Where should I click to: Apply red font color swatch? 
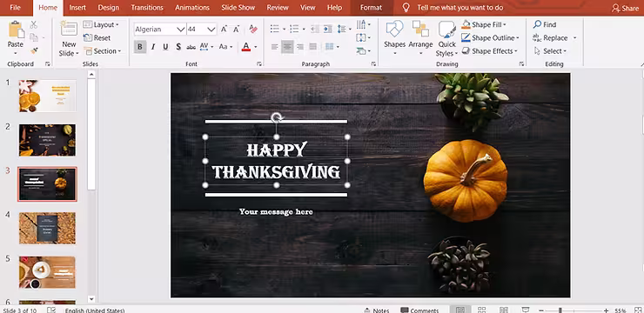pyautogui.click(x=246, y=47)
